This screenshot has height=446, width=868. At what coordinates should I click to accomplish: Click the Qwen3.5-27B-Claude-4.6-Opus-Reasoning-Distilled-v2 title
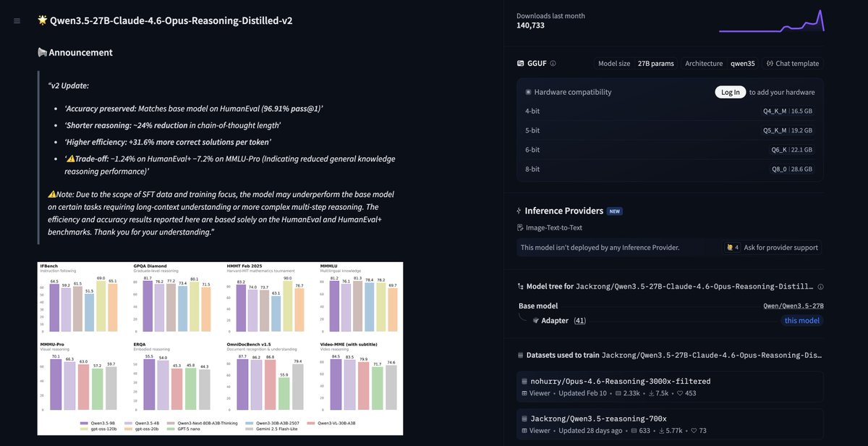click(171, 21)
